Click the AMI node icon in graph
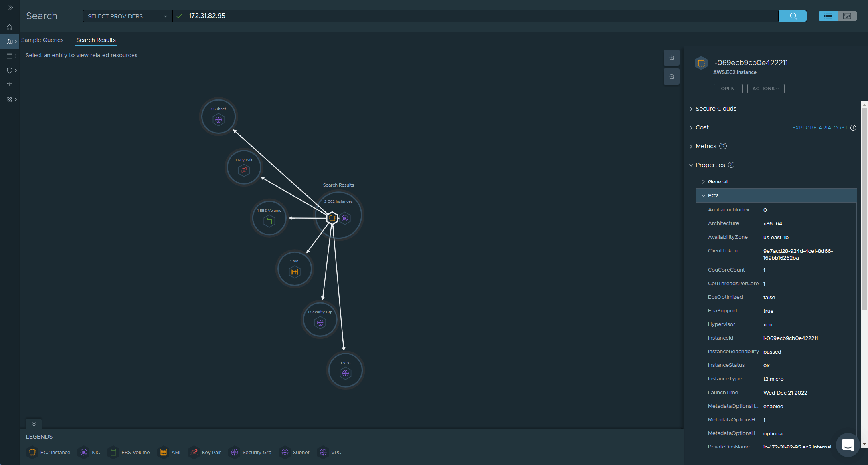The image size is (868, 465). [x=295, y=271]
